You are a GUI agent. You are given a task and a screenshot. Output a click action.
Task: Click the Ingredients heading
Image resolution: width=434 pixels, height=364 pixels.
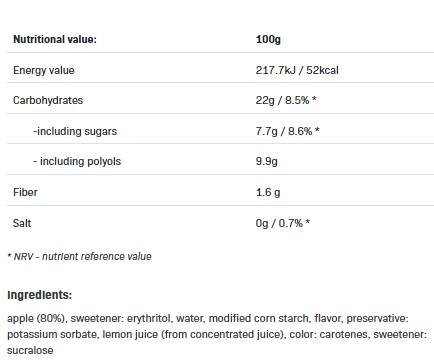(x=40, y=295)
